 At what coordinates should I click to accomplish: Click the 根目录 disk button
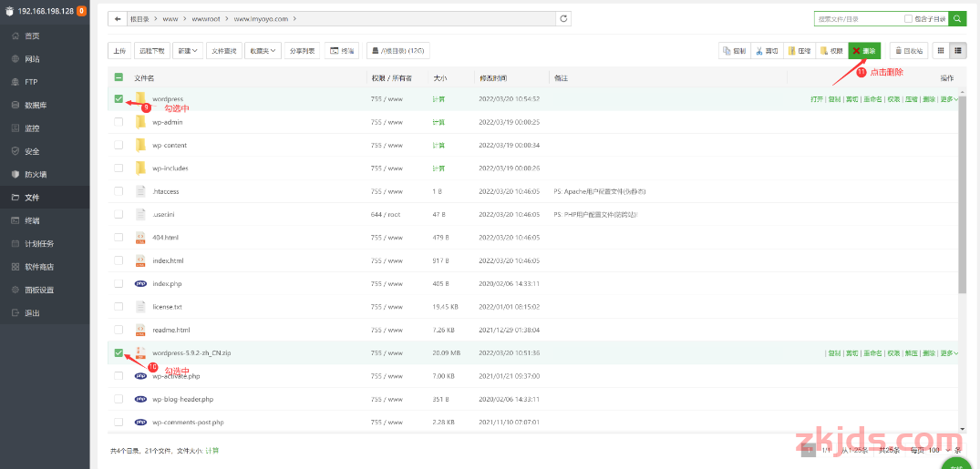pyautogui.click(x=398, y=51)
